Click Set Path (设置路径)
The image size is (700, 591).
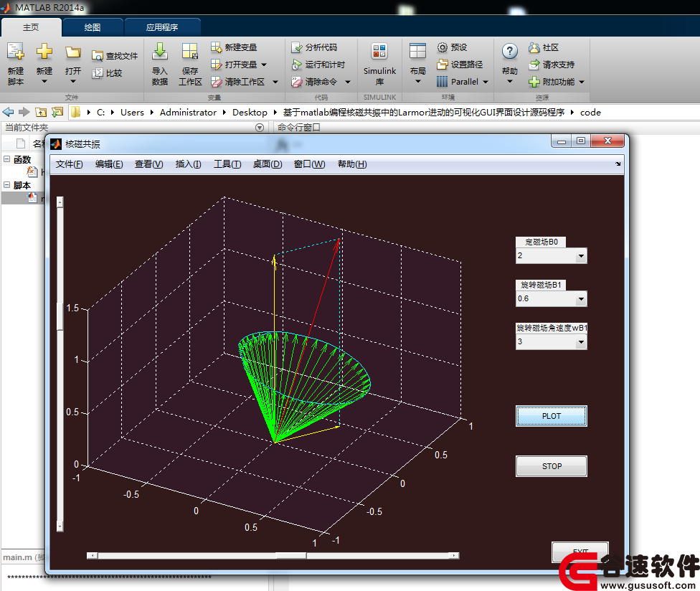pos(460,65)
